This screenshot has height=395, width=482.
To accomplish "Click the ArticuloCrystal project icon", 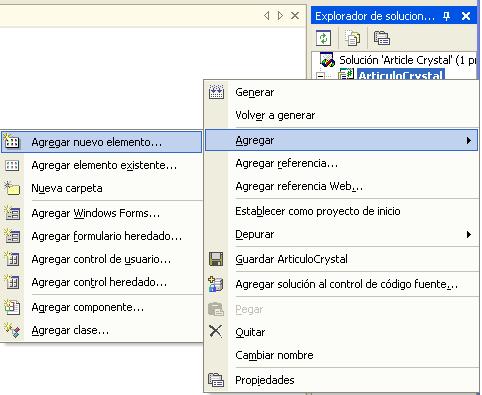I will tap(346, 74).
